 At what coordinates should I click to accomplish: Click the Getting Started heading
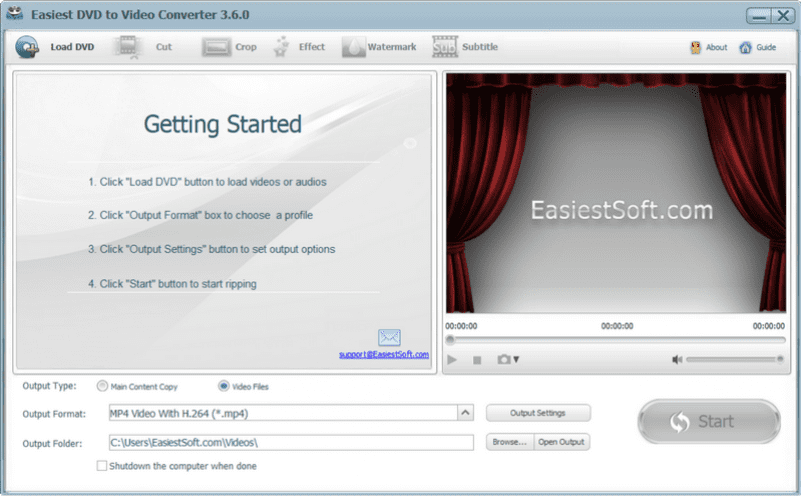[223, 124]
